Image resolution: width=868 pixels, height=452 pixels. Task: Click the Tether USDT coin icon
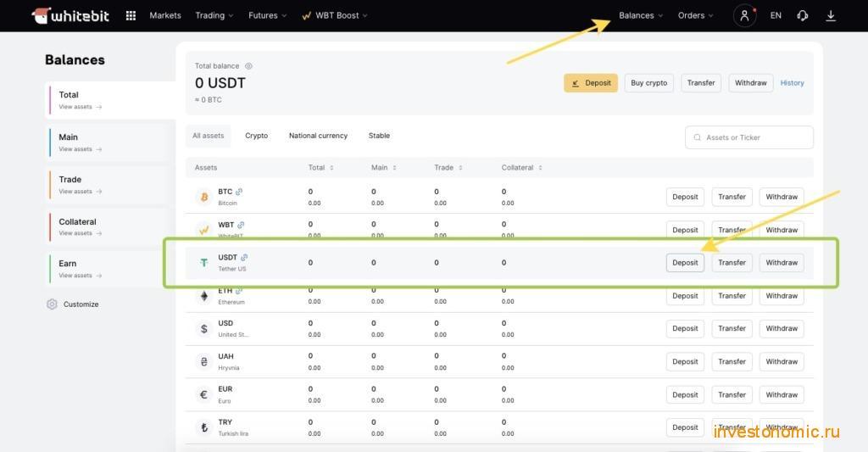pos(204,263)
